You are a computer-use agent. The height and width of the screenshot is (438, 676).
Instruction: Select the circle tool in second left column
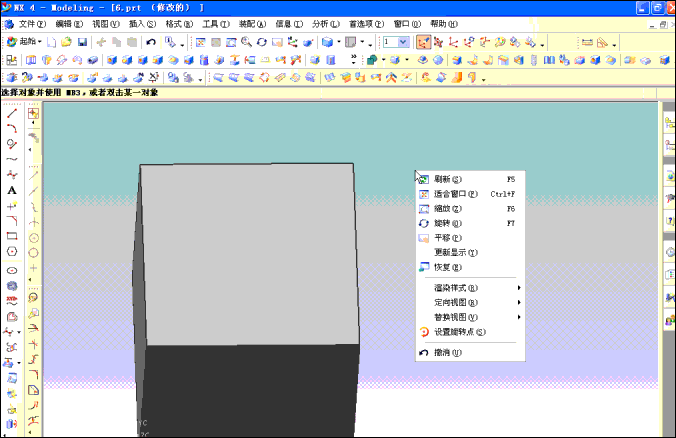coord(34,253)
